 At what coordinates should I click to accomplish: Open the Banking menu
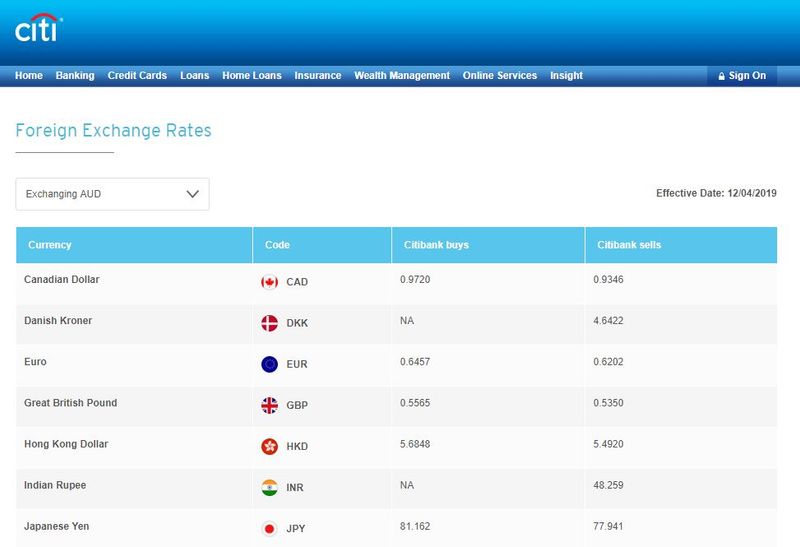point(75,76)
